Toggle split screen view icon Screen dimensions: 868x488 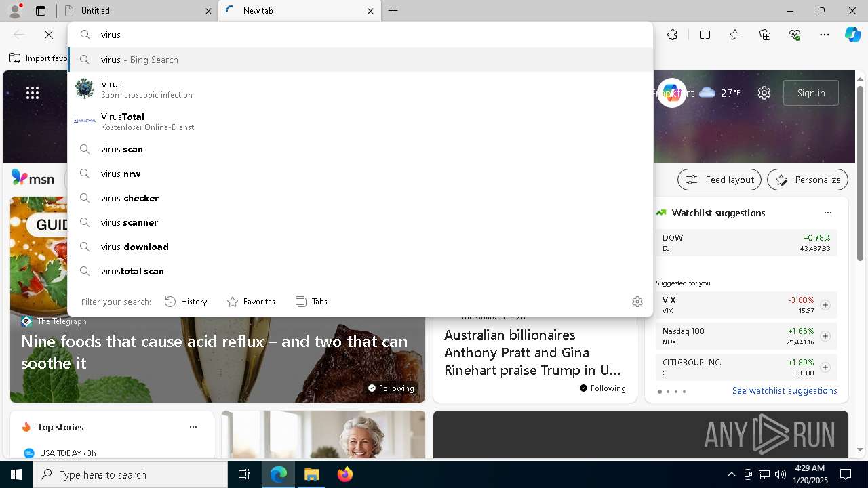click(705, 35)
